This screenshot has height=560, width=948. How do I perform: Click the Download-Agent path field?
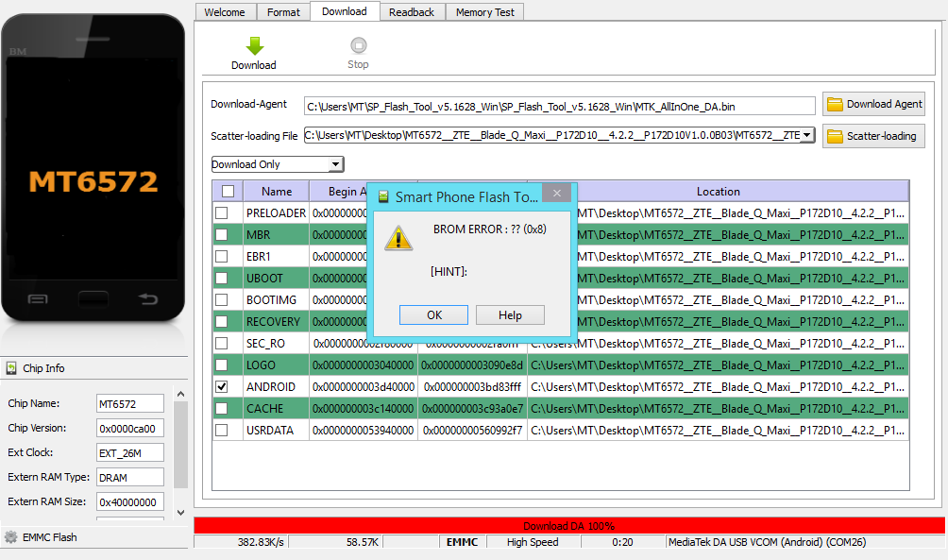560,107
